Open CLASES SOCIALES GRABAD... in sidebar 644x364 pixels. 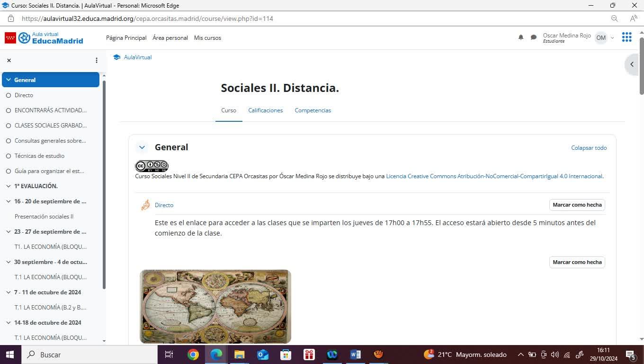pos(51,126)
